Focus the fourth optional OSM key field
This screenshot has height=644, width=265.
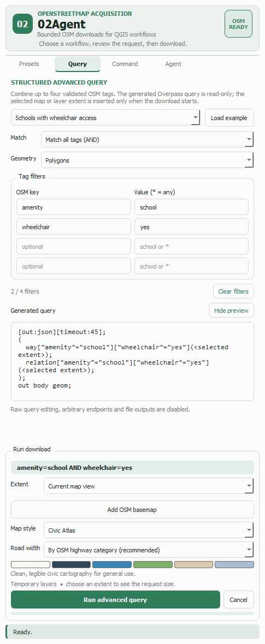point(74,266)
